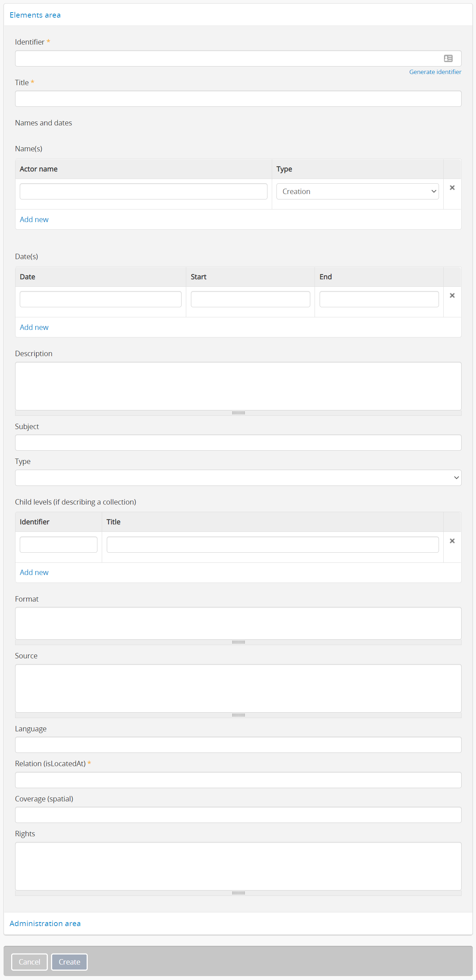Click the Rights textarea resize grip
Image resolution: width=476 pixels, height=980 pixels.
coord(238,893)
